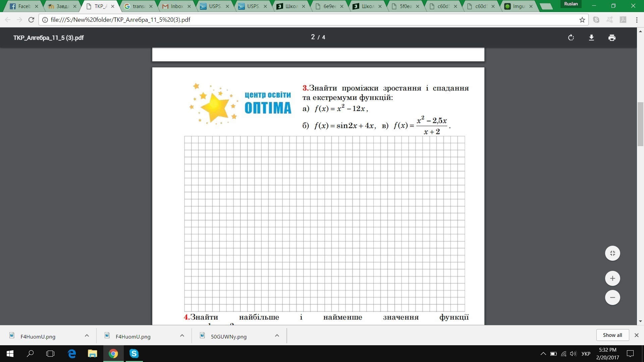Open the 50GUWNy.png downloaded file
The width and height of the screenshot is (644, 362).
(228, 337)
